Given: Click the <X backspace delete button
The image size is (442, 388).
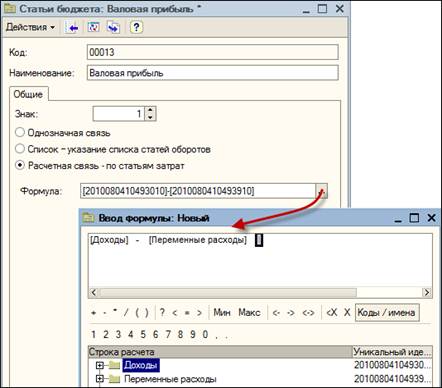Looking at the screenshot, I should pyautogui.click(x=332, y=313).
